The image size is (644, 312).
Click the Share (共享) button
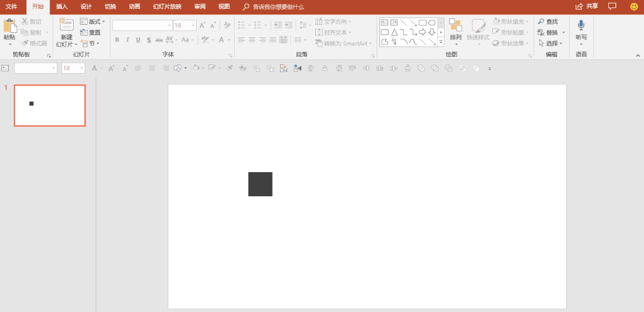pos(586,6)
